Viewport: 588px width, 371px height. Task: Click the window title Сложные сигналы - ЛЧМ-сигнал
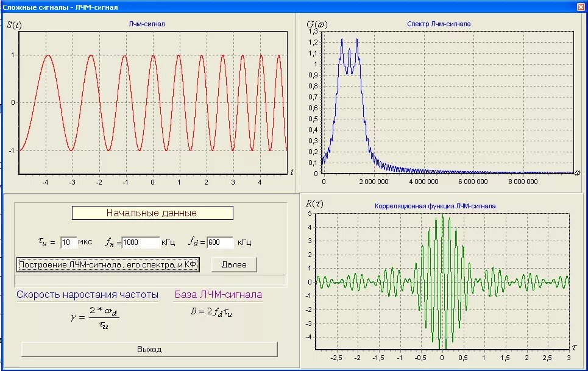[x=60, y=7]
